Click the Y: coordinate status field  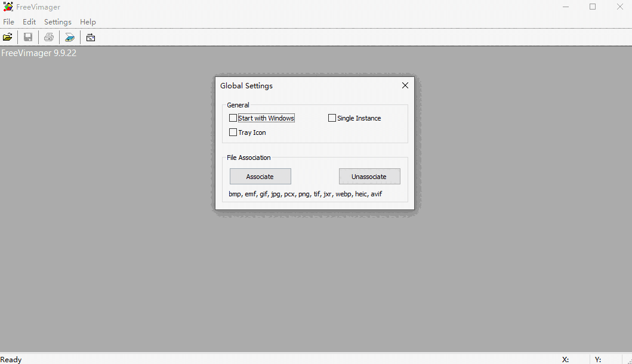coord(598,360)
